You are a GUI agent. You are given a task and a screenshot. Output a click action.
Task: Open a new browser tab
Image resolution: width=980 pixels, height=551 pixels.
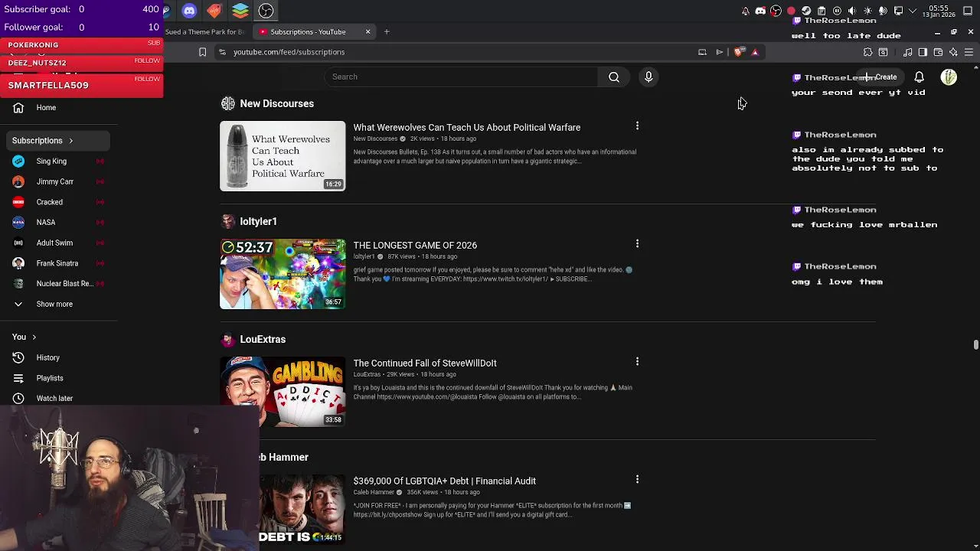[x=387, y=32]
